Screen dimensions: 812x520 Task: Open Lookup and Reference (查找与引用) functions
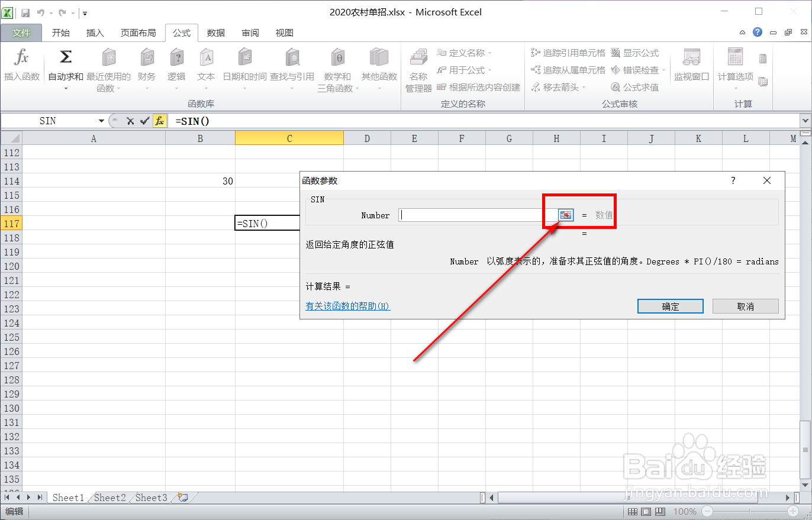click(292, 70)
